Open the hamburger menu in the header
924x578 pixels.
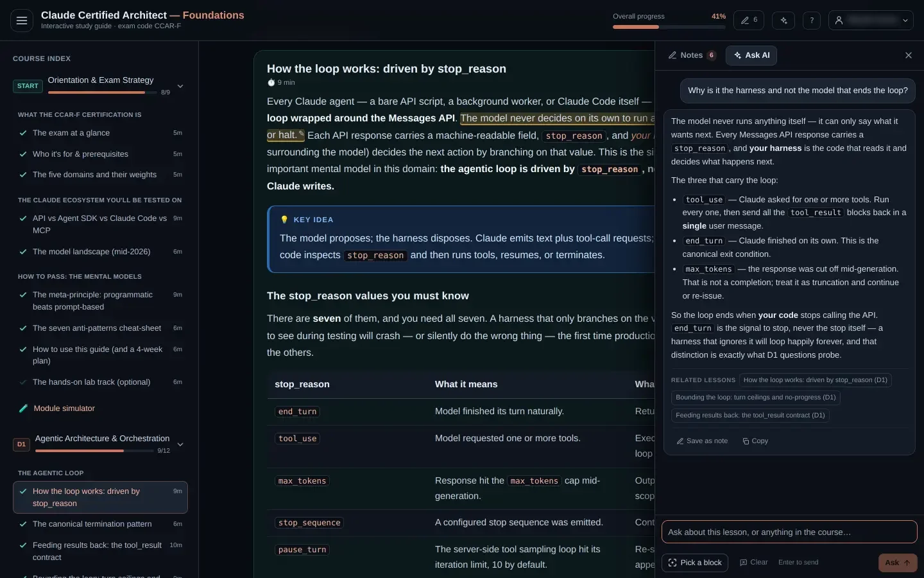[22, 21]
